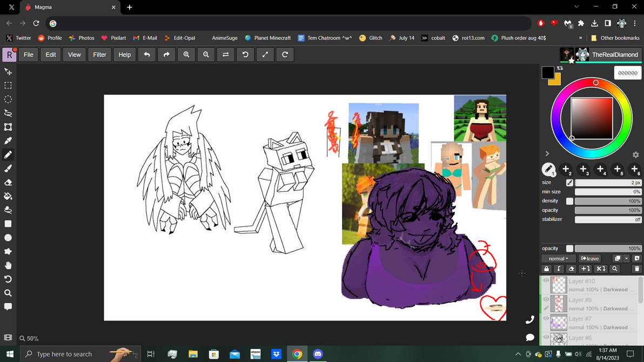Open the Planet Minecraft bookmark
This screenshot has height=362, width=644.
267,38
